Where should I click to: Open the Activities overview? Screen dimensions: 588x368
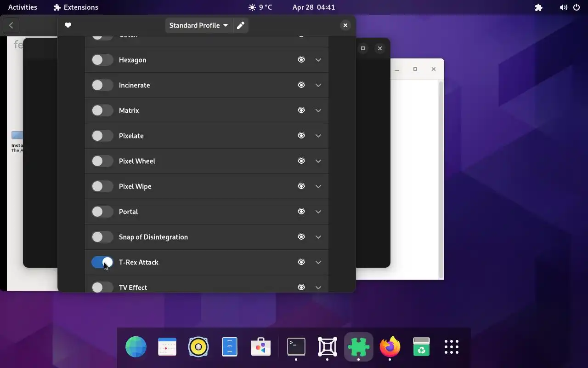[x=23, y=7]
